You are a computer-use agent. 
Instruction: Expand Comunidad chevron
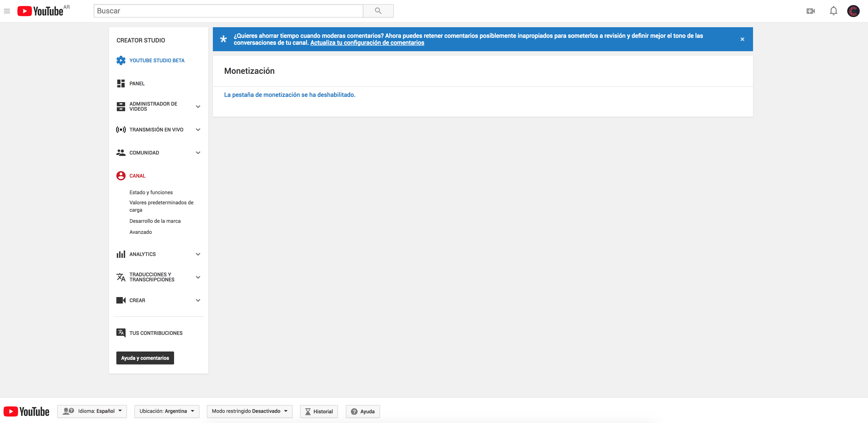point(198,152)
